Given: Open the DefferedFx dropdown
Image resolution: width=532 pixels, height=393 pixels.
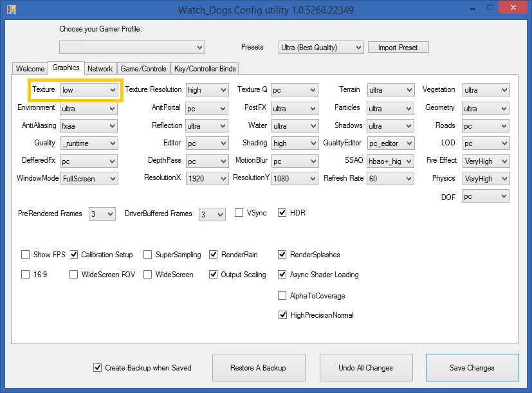Looking at the screenshot, I should [x=89, y=161].
